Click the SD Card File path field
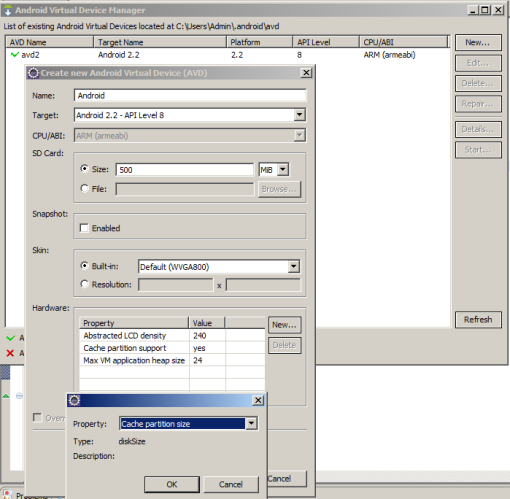 185,189
